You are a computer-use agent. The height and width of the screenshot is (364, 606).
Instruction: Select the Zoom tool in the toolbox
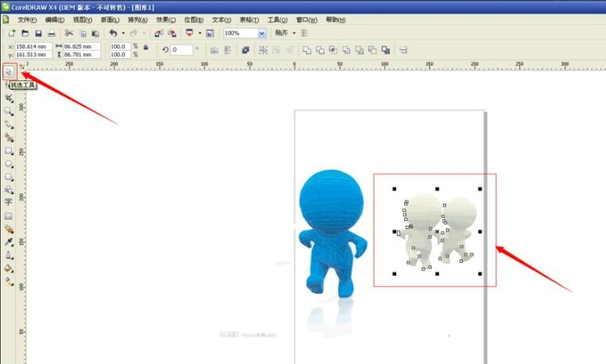pyautogui.click(x=9, y=111)
